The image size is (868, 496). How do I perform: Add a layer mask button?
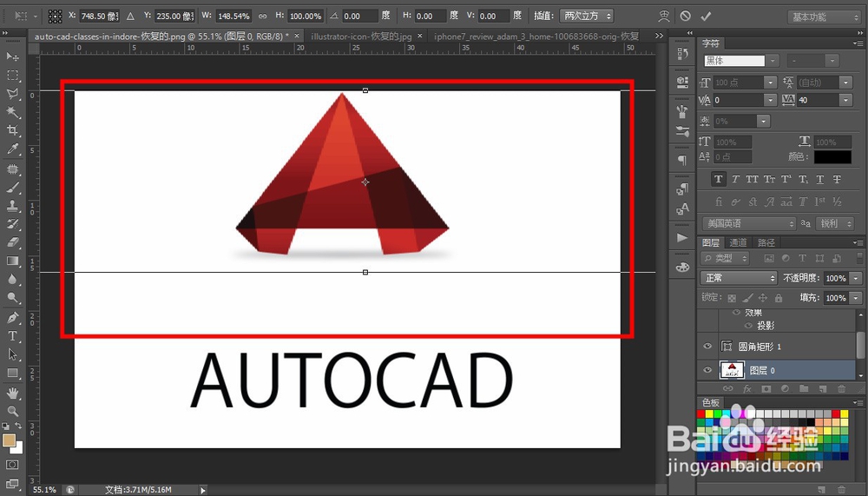(766, 389)
